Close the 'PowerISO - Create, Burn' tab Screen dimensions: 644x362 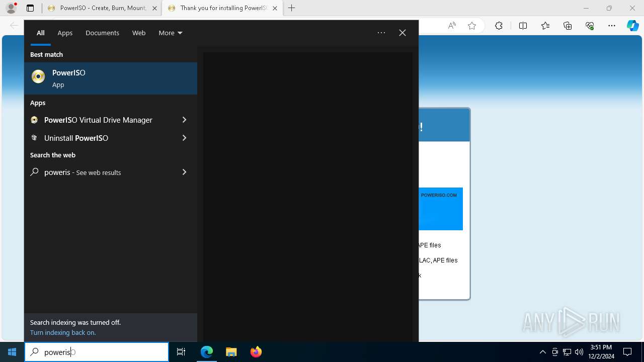[155, 8]
